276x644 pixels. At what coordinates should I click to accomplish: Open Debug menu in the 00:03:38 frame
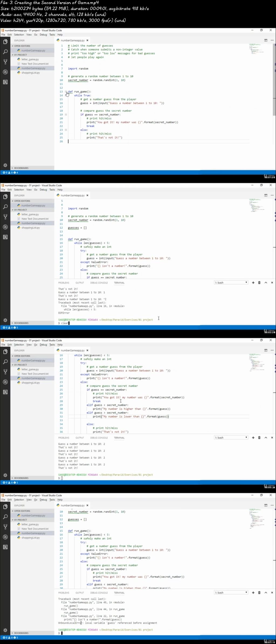pyautogui.click(x=43, y=190)
